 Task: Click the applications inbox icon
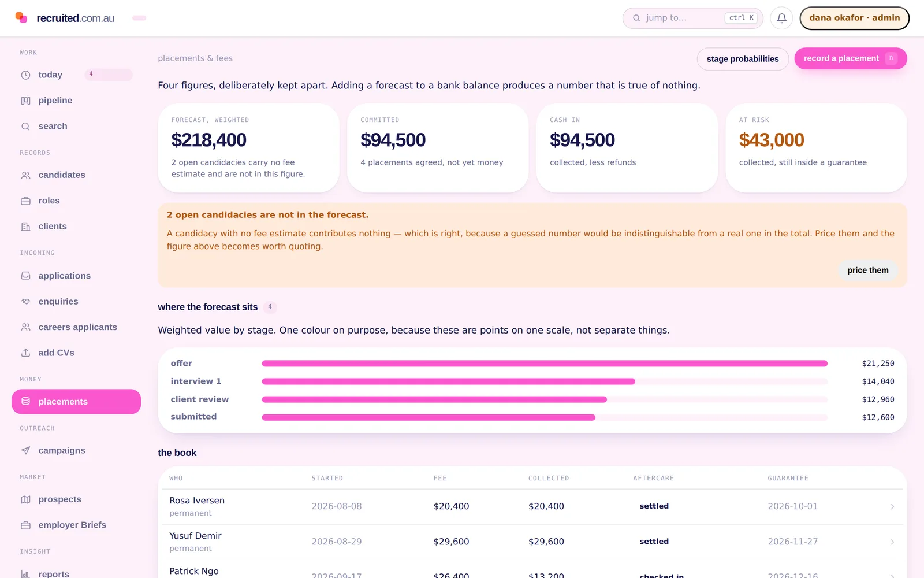[x=25, y=276]
